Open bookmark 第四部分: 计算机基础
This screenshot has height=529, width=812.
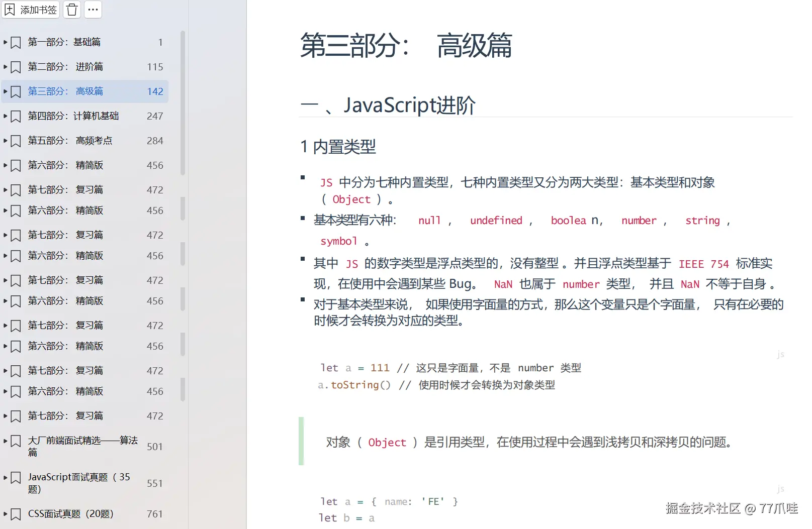tap(73, 116)
